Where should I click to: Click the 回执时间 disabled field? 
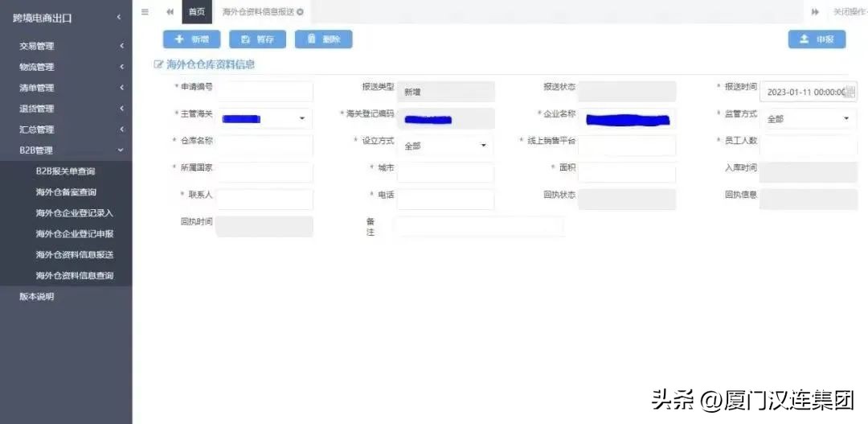264,227
